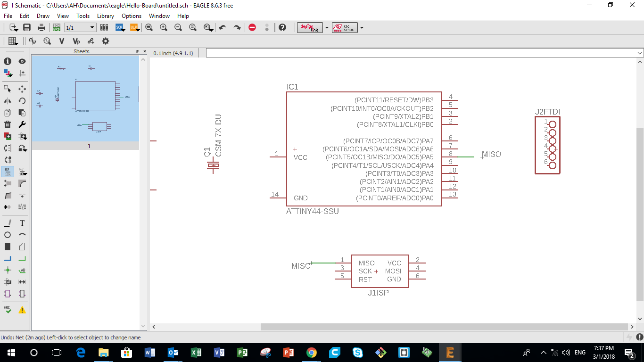
Task: Open Chrome from the taskbar
Action: [312, 352]
